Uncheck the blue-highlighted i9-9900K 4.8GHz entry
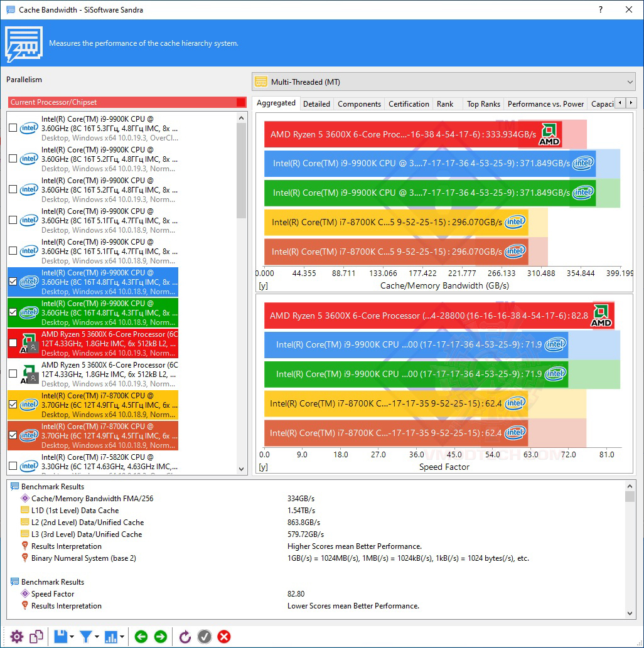Image resolution: width=644 pixels, height=648 pixels. coord(13,282)
